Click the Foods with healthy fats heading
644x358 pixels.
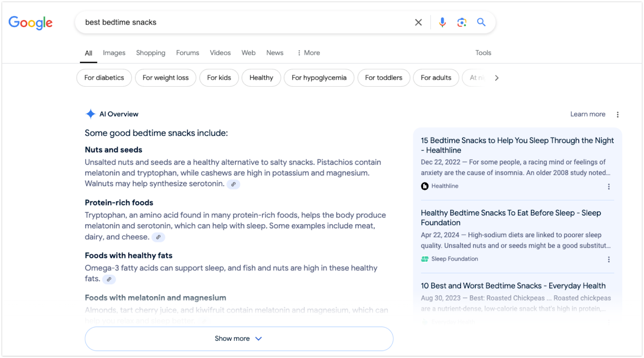(x=128, y=256)
